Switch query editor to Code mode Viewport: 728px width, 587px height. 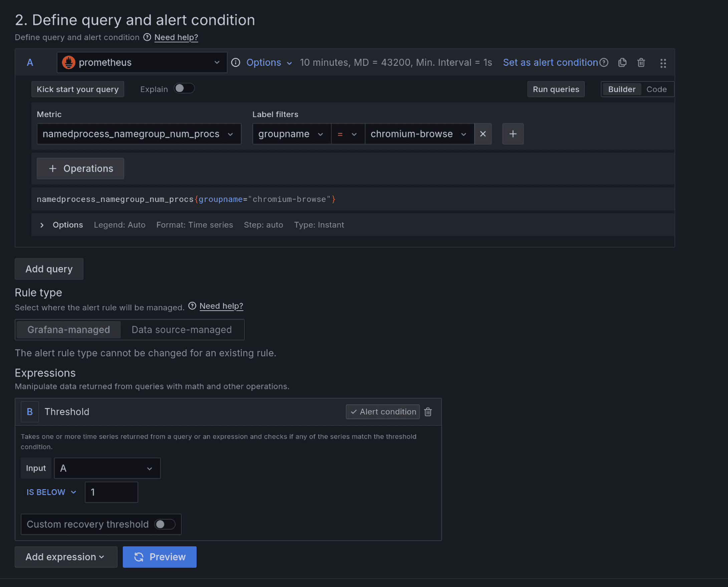pos(656,89)
